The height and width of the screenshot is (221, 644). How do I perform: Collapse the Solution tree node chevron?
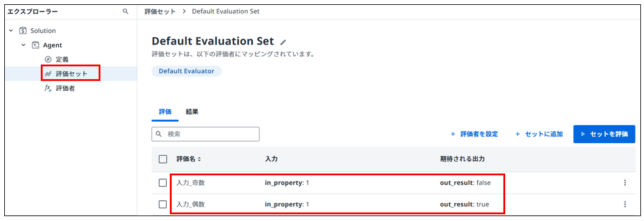click(x=11, y=31)
